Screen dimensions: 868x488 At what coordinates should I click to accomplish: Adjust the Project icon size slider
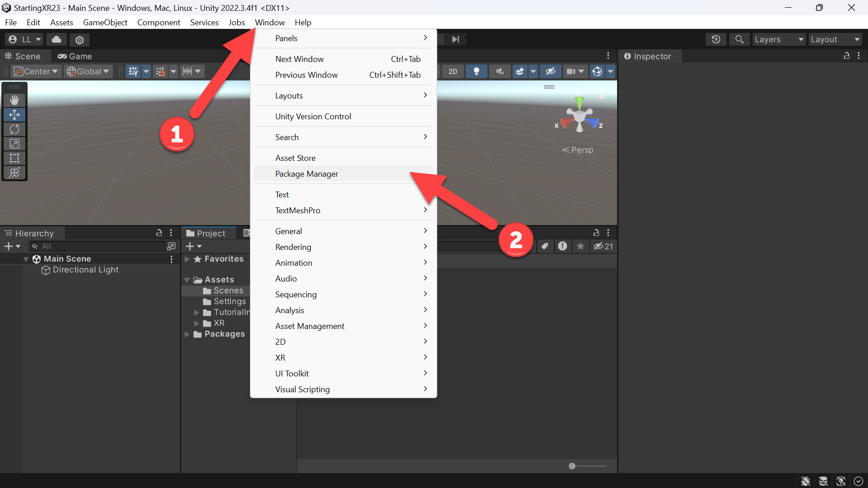coord(587,466)
